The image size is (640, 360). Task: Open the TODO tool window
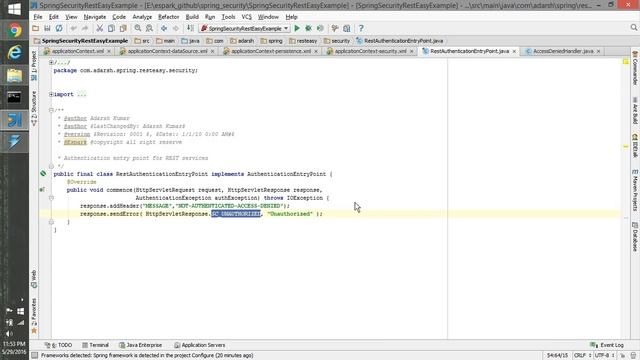point(59,345)
